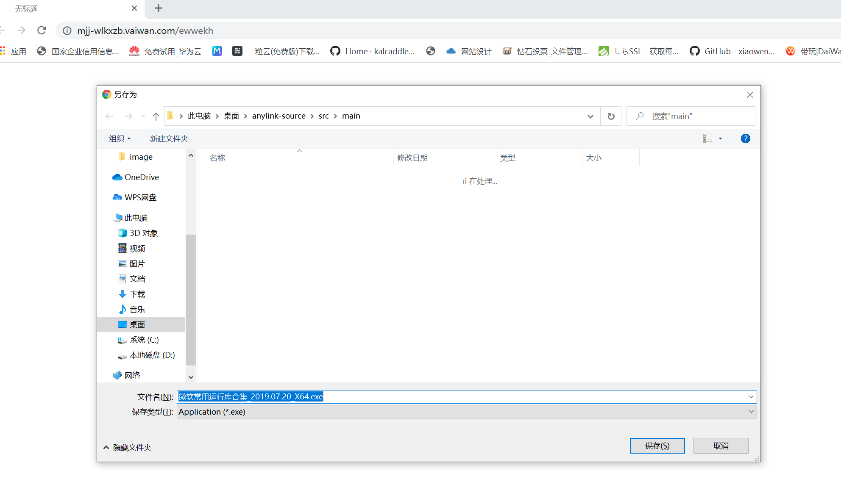Click the change view layout icon
This screenshot has width=841, height=504.
click(707, 138)
